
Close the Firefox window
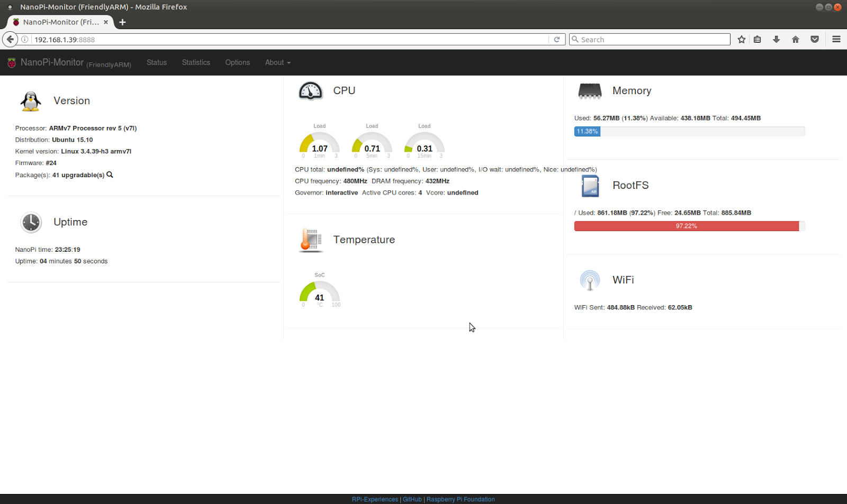[837, 7]
